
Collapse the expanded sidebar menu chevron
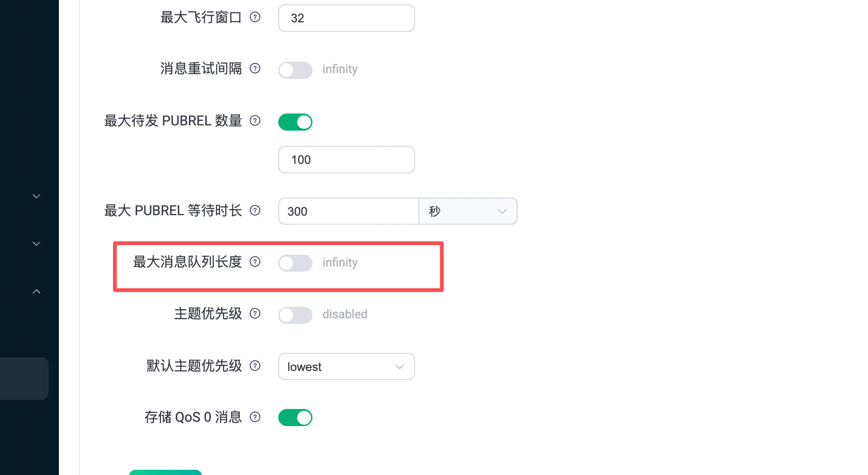(37, 291)
